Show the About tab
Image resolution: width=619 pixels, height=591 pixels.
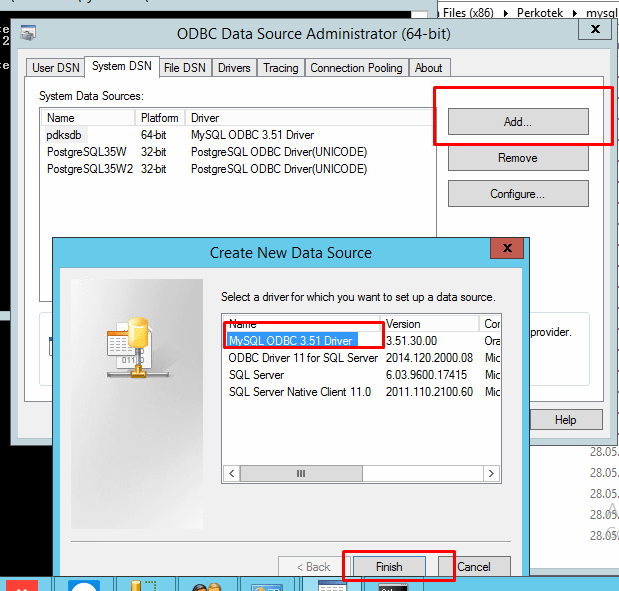pos(428,68)
